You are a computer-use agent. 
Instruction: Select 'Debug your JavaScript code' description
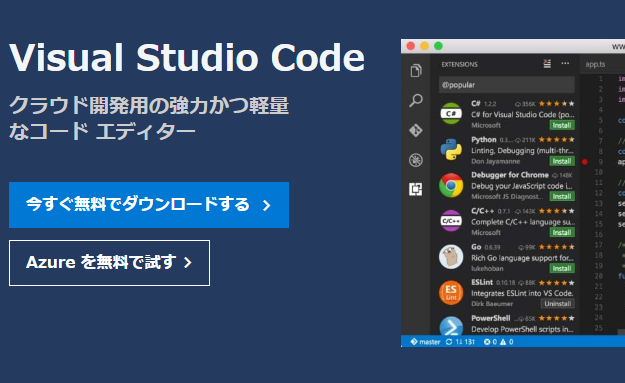521,186
